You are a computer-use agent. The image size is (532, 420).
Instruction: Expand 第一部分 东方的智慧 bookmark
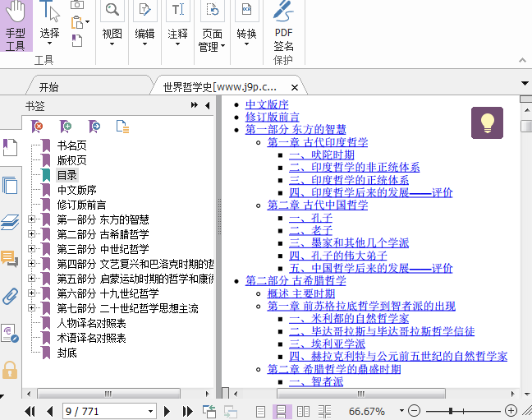pos(31,219)
